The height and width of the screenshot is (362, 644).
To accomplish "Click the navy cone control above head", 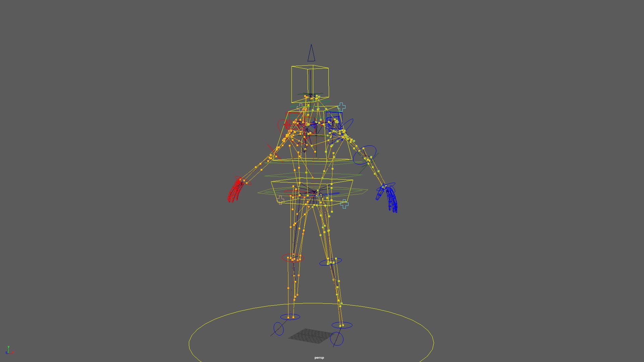I will point(311,53).
